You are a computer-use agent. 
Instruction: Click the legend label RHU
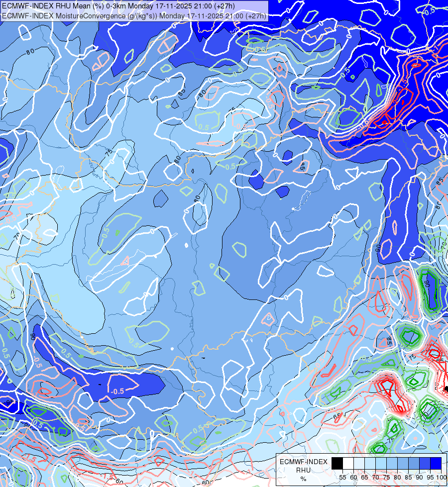(303, 470)
